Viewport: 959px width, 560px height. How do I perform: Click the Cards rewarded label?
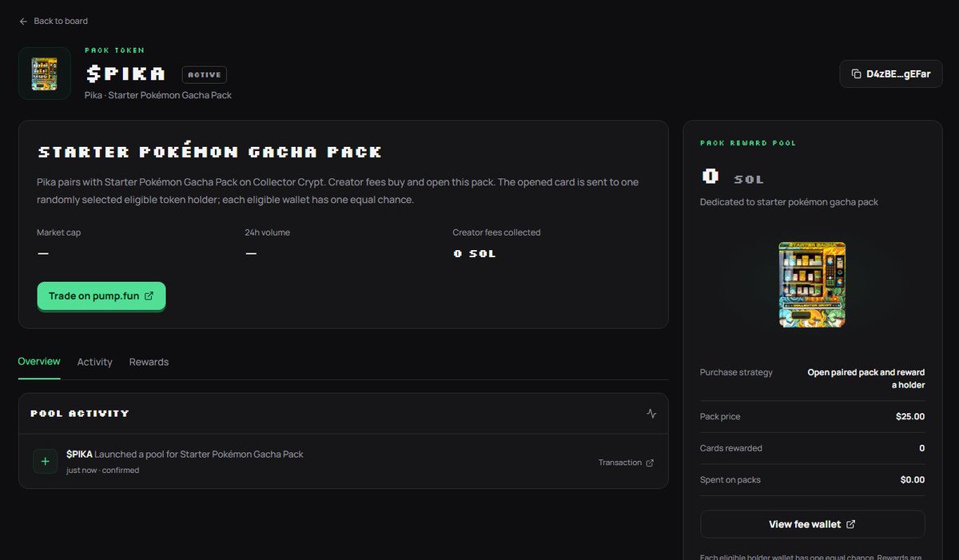point(731,448)
